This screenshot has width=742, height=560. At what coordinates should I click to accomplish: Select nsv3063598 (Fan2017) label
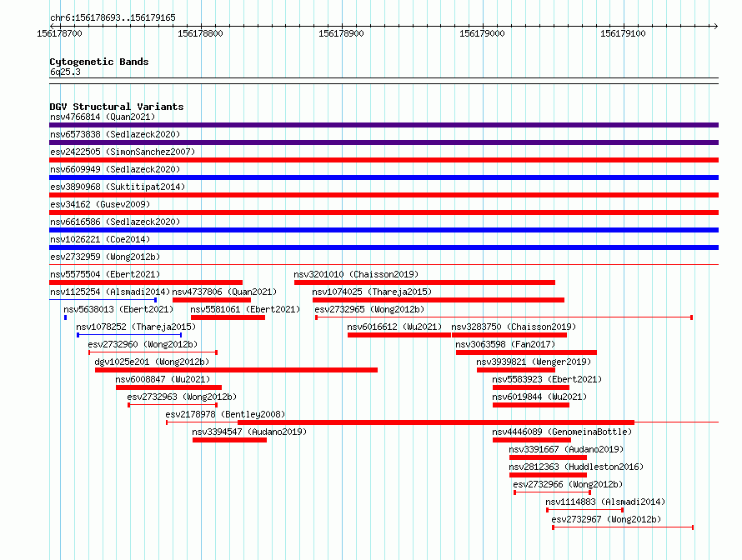point(505,344)
